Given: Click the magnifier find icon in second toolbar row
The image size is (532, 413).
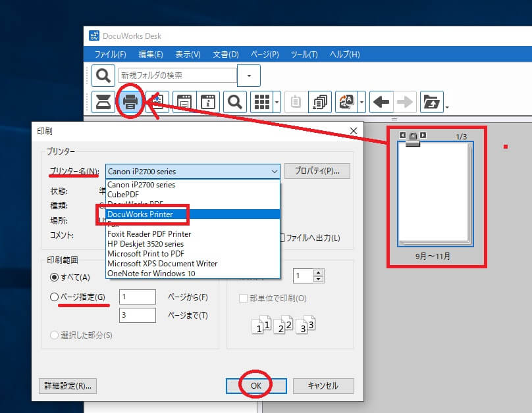Looking at the screenshot, I should pos(235,102).
